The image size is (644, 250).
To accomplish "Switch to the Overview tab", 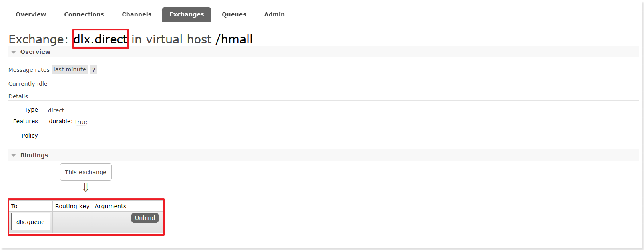I will point(31,14).
